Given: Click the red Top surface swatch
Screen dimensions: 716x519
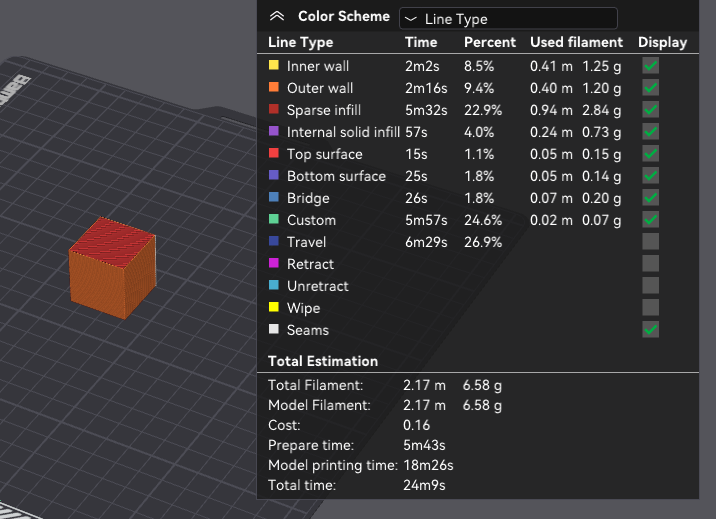Looking at the screenshot, I should [x=274, y=154].
